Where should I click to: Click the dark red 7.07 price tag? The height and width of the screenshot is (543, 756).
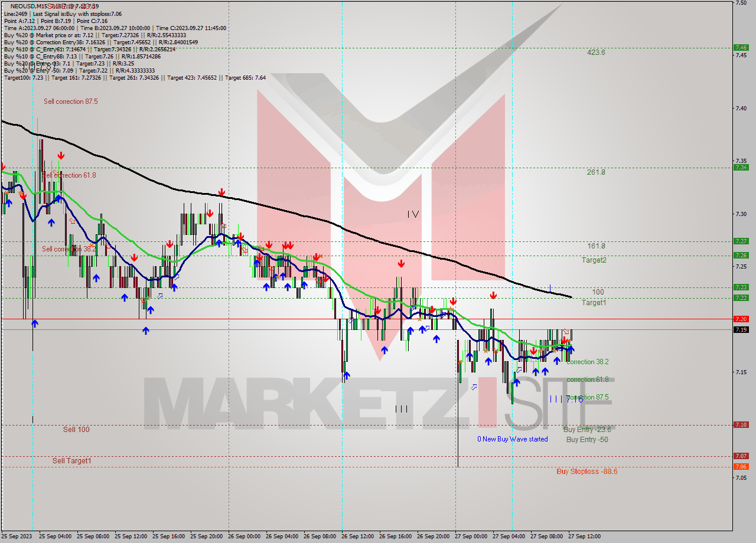tap(741, 456)
